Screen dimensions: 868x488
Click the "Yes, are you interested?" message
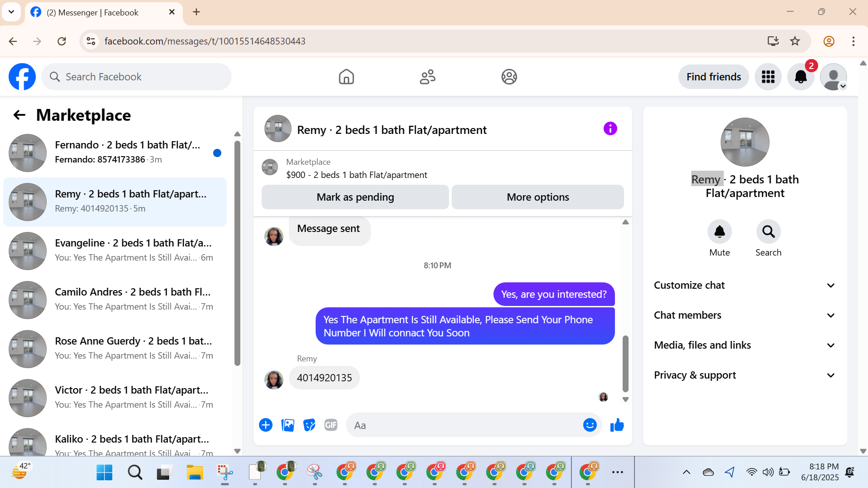click(554, 294)
